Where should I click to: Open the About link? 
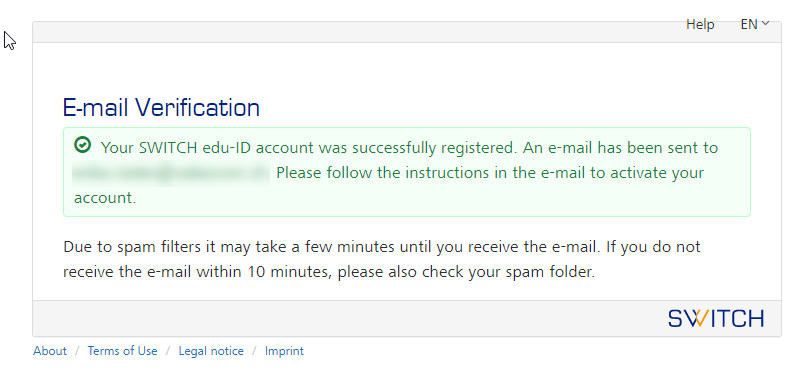click(x=50, y=351)
